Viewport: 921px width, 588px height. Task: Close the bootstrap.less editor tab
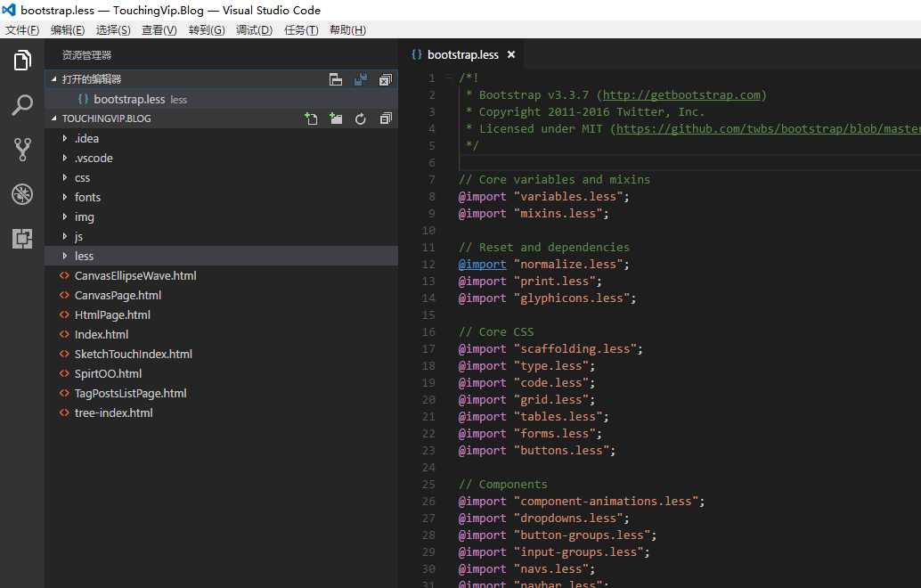coord(511,54)
